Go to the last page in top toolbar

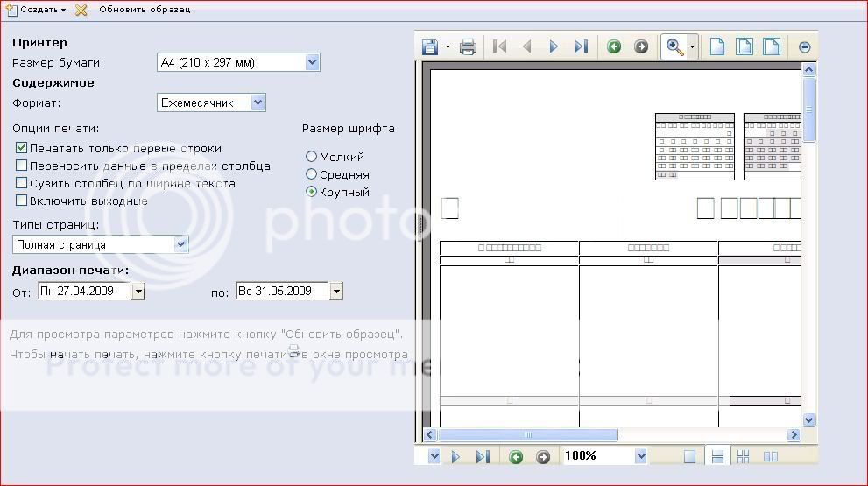click(x=581, y=47)
